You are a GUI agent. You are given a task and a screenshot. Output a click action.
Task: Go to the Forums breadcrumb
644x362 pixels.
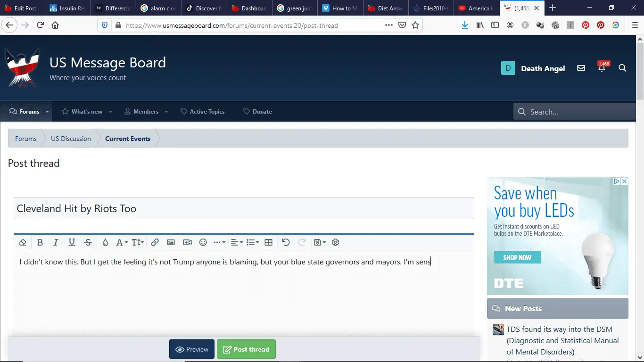pos(26,139)
